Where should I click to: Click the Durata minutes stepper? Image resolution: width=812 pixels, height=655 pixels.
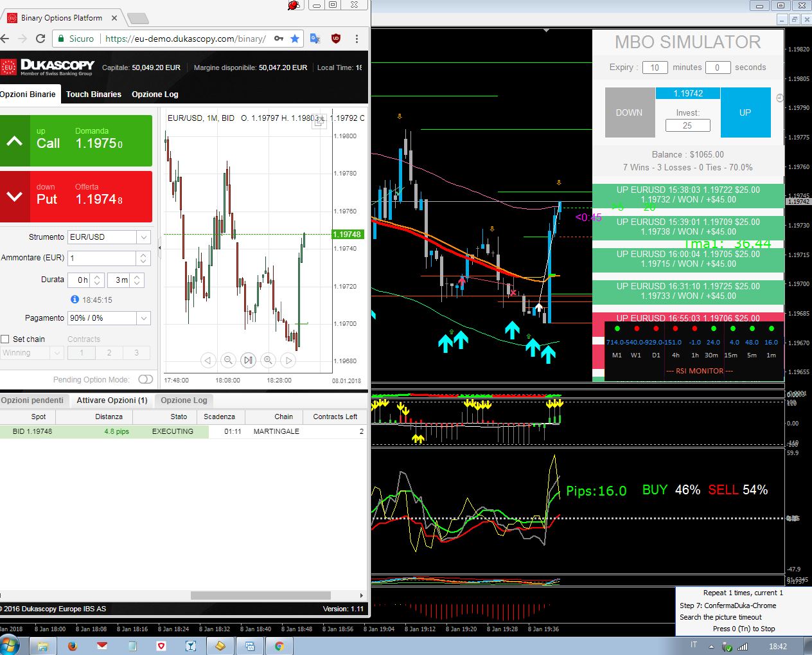(x=136, y=280)
